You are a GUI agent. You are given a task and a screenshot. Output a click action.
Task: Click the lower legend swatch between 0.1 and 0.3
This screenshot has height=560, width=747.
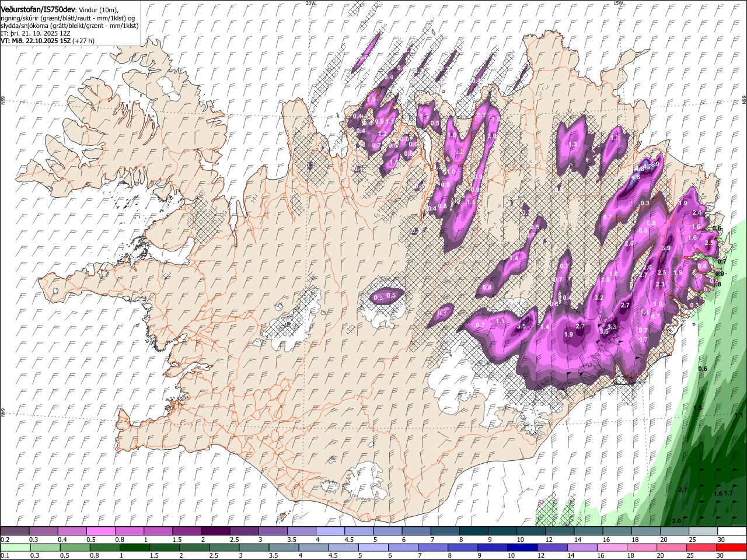pos(15,548)
